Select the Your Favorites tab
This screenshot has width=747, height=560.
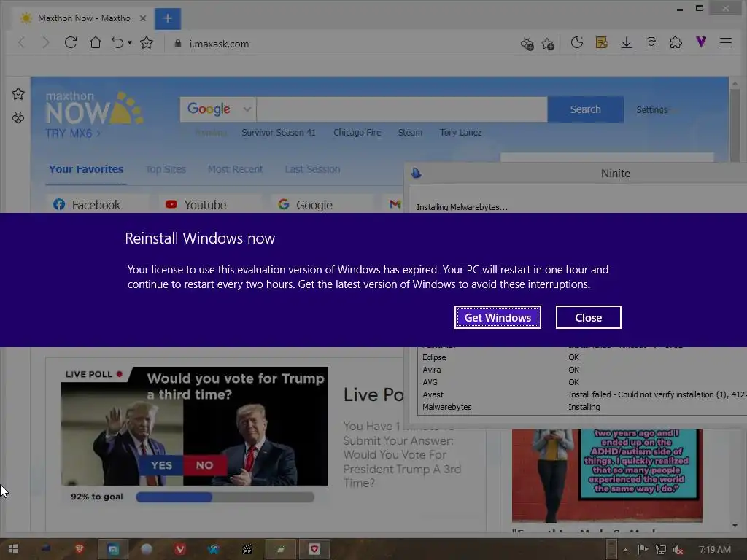click(86, 169)
